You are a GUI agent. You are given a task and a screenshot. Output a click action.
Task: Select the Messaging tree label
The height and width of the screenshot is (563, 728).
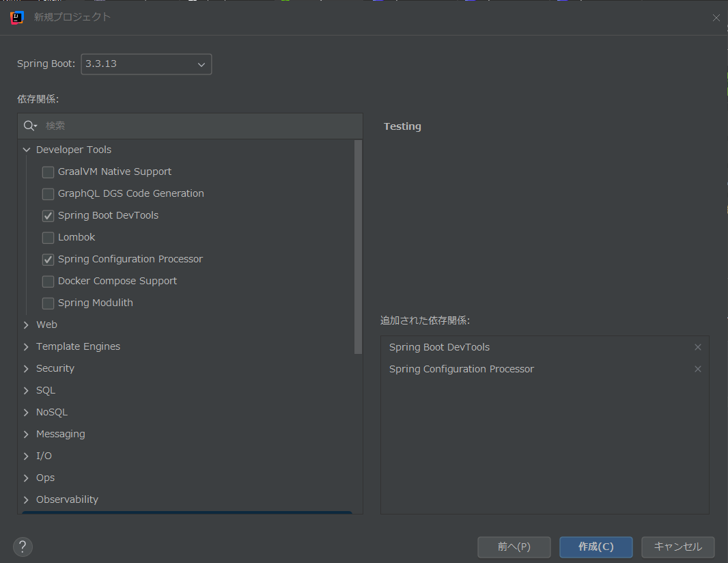coord(61,434)
